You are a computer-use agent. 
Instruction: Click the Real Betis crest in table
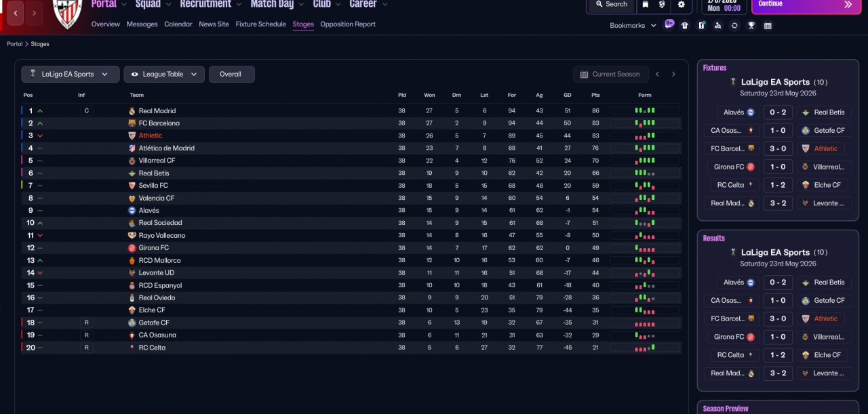[x=132, y=173]
